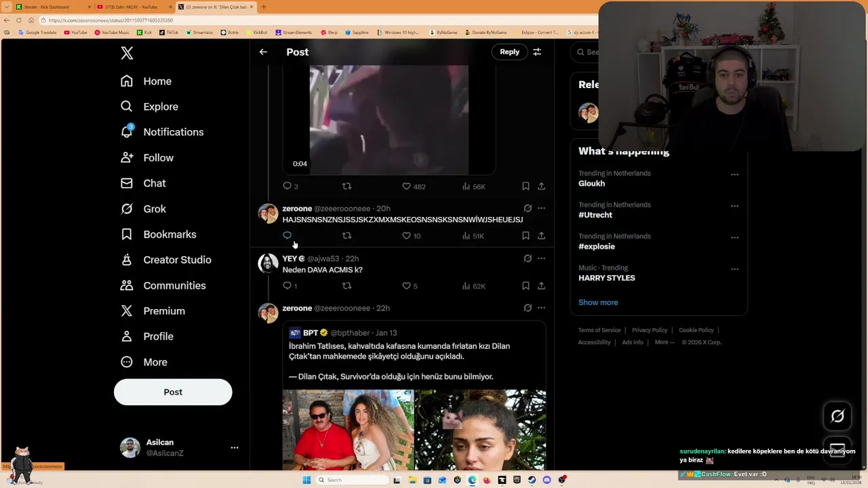Click the X logo in the sidebar
Screen dimensions: 868x488
tap(127, 54)
